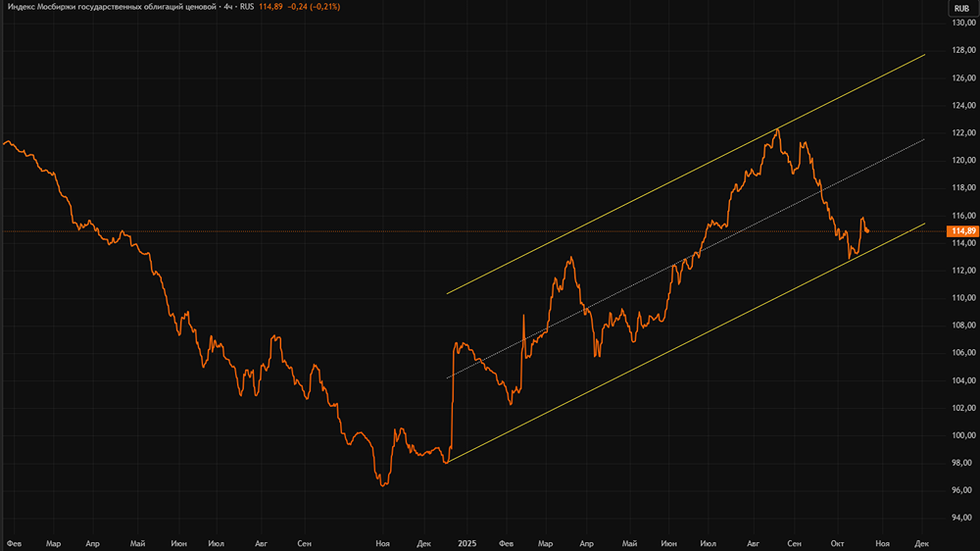This screenshot has height=551, width=980.
Task: Click the 110,00 price axis label
Action: (963, 298)
